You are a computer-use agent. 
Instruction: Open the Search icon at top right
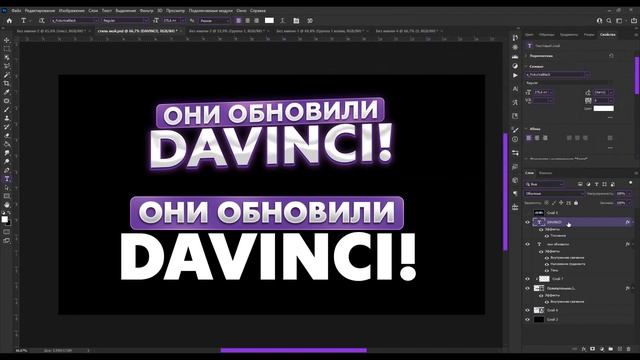[609, 20]
